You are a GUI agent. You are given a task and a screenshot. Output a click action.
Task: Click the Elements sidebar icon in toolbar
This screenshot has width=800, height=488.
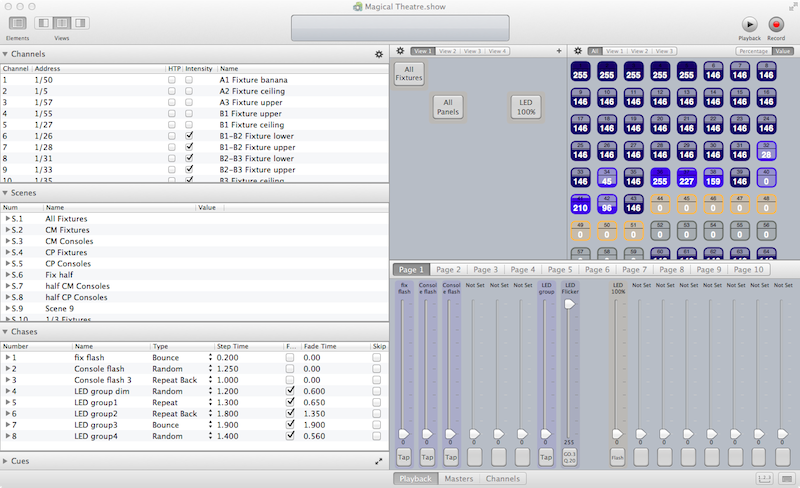point(17,23)
